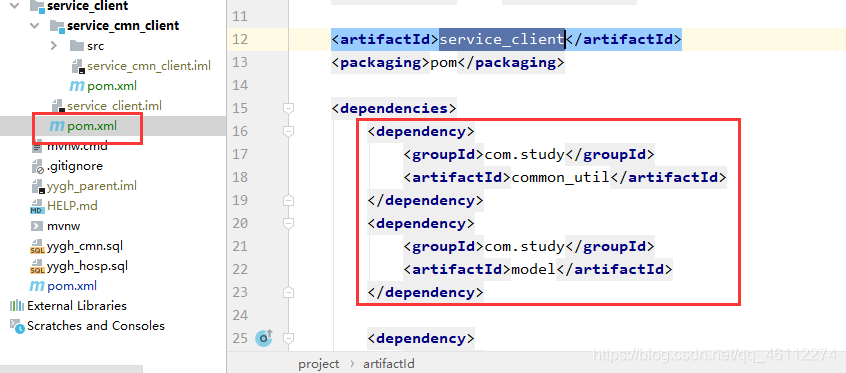This screenshot has width=846, height=373.
Task: Click line number 22 in gutter
Action: click(240, 269)
